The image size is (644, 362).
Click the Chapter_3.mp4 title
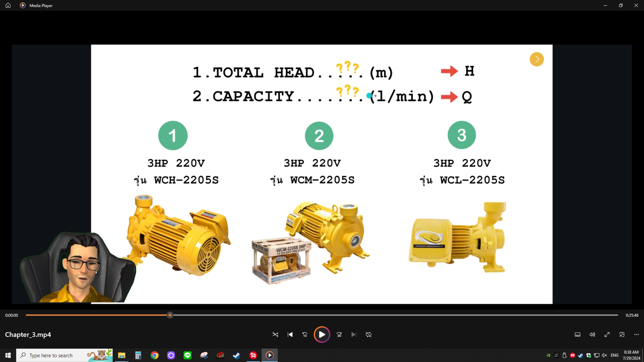click(x=28, y=335)
